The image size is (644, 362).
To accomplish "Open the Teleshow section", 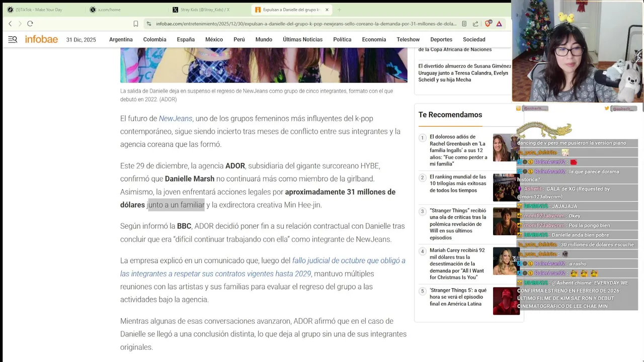I will click(x=408, y=39).
